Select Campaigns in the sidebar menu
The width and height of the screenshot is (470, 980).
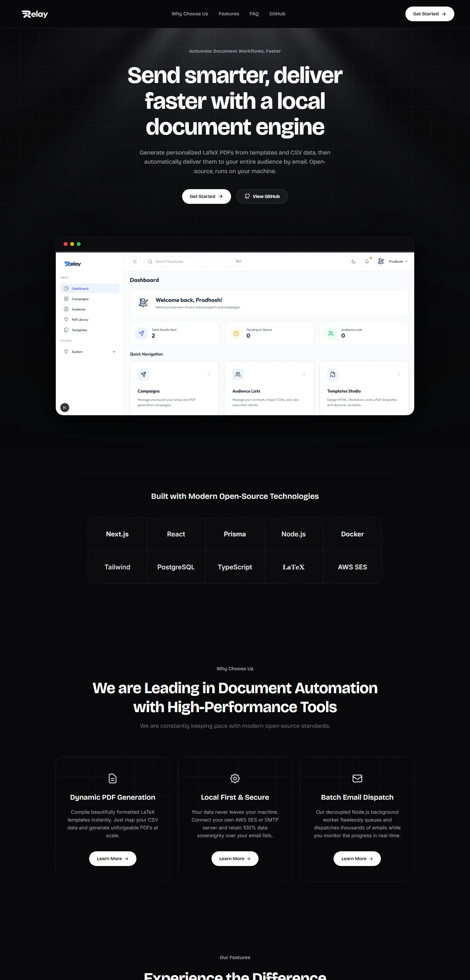pyautogui.click(x=90, y=299)
